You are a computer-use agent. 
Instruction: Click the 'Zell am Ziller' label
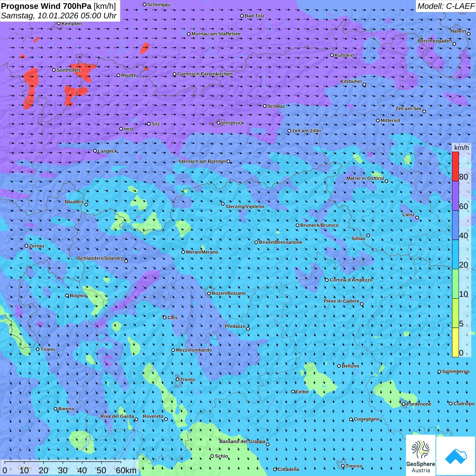(307, 131)
